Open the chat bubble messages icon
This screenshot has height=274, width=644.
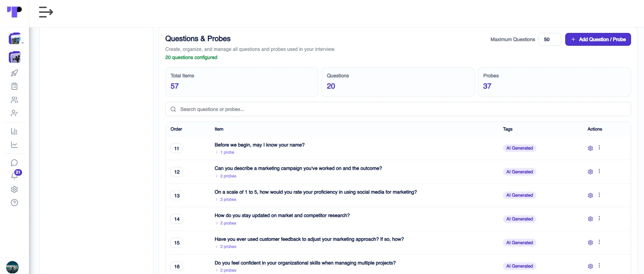(14, 163)
